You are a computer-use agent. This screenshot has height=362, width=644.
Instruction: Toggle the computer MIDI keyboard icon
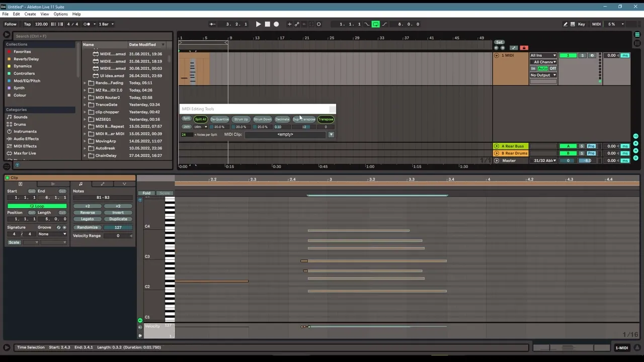tap(573, 24)
